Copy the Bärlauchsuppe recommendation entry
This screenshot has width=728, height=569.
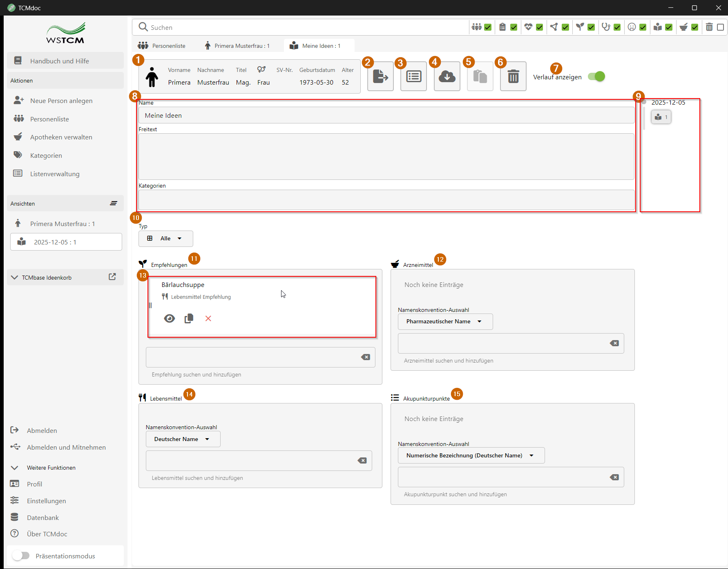pos(189,318)
